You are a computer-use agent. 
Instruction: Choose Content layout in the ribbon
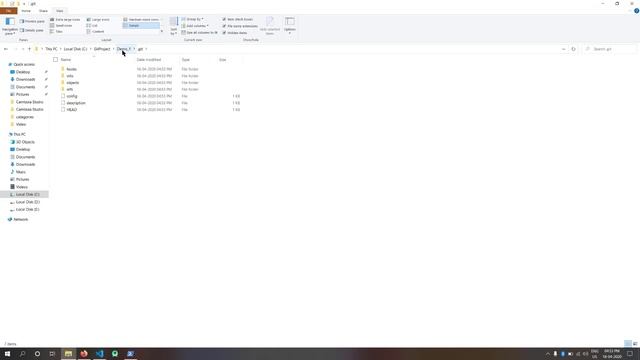pyautogui.click(x=96, y=31)
